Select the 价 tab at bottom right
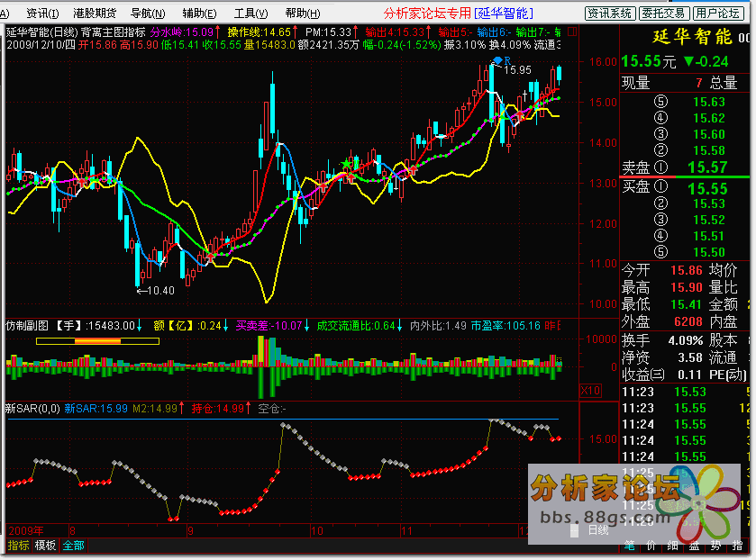The width and height of the screenshot is (756, 560). [651, 546]
